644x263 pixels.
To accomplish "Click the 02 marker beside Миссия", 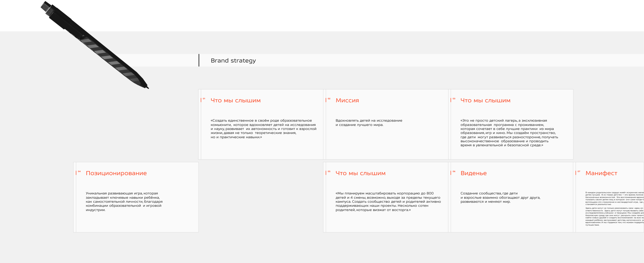I will 329,99.
